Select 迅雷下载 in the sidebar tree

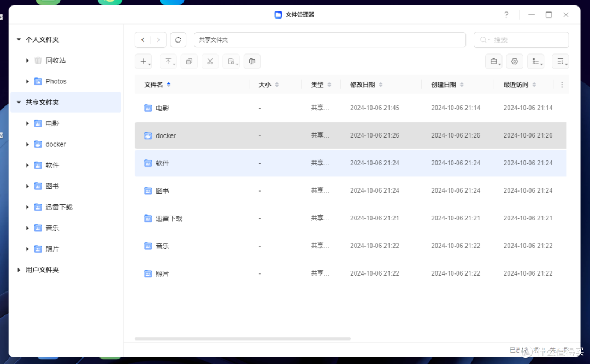click(x=59, y=207)
